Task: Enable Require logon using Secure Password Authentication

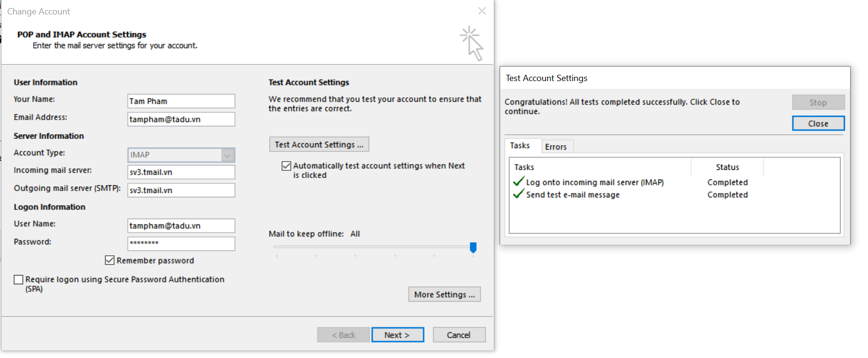Action: click(x=19, y=279)
